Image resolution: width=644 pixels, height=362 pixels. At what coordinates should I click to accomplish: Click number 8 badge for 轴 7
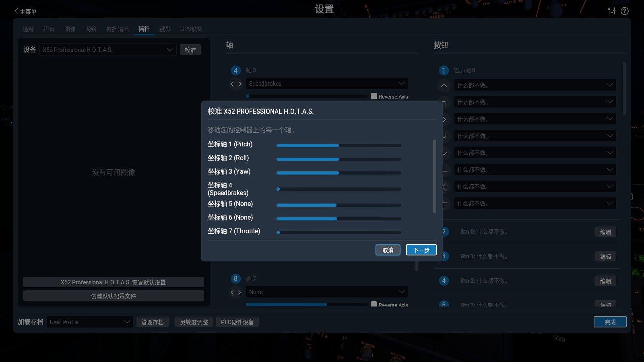(236, 278)
